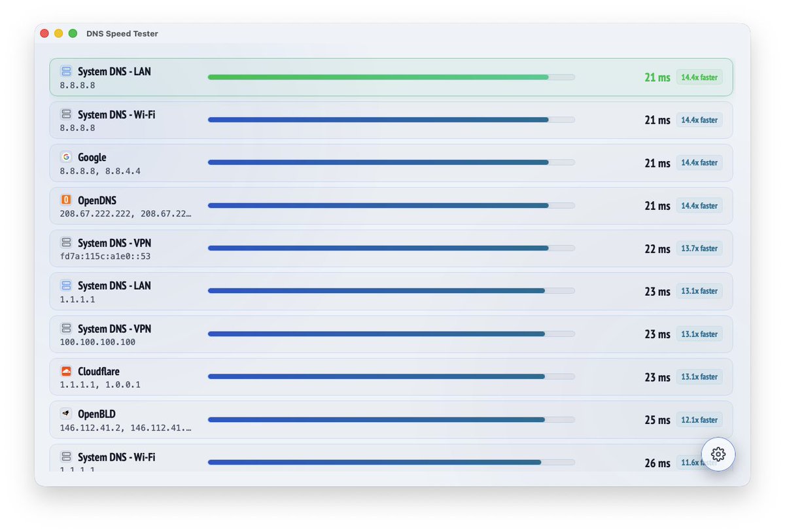785x532 pixels.
Task: Click server icon of System DNS - LAN 1.1.1.1
Action: pos(66,285)
